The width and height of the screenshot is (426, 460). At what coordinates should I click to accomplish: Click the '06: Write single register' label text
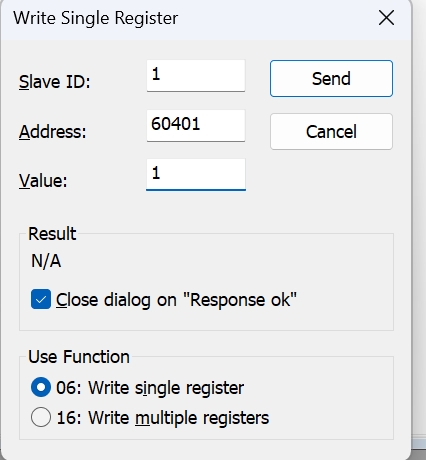150,388
